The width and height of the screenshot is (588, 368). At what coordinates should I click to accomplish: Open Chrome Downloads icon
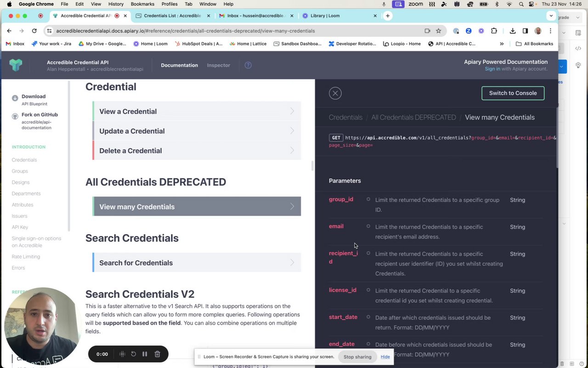513,31
